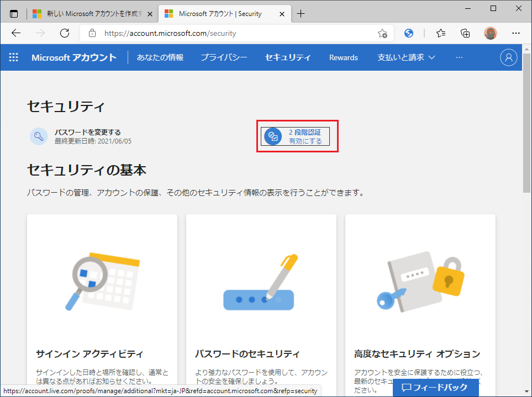The height and width of the screenshot is (397, 532).
Task: Open the あなたの情報 menu item
Action: click(160, 57)
